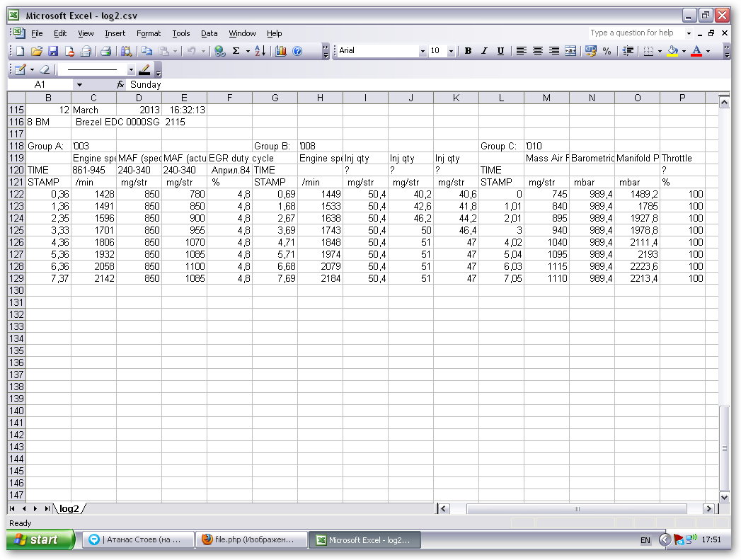The height and width of the screenshot is (560, 741).
Task: Open Microsoft Excel Help icon
Action: tap(297, 51)
